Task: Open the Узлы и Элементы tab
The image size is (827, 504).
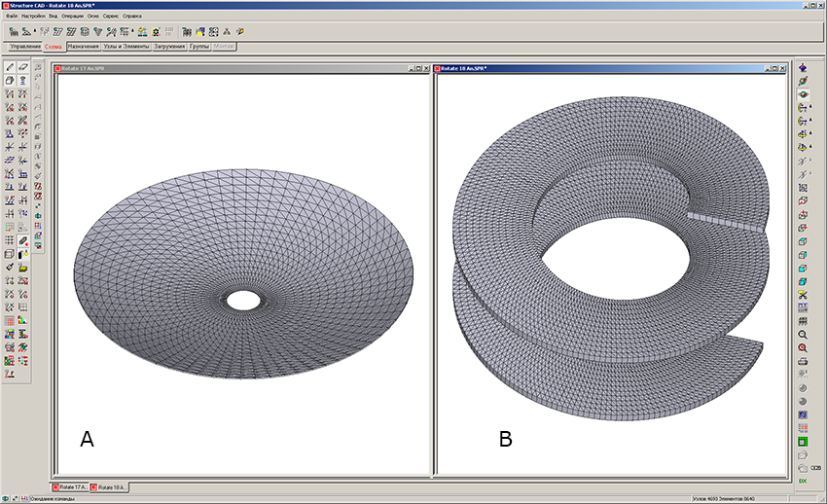Action: click(x=126, y=47)
